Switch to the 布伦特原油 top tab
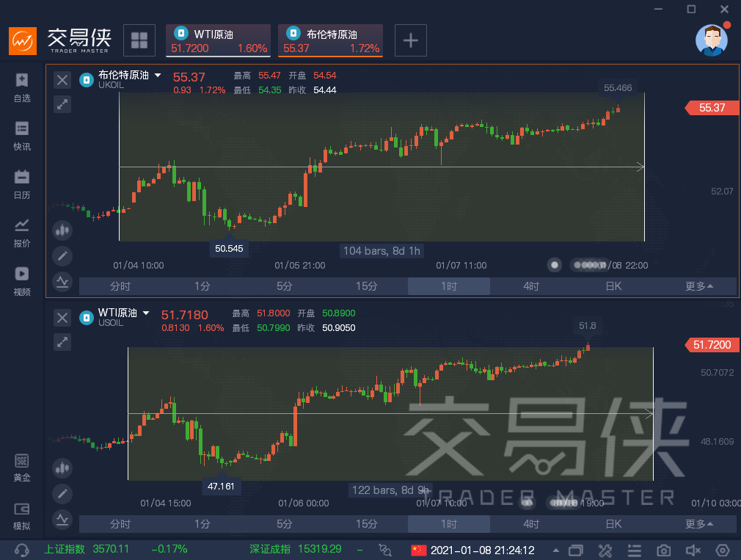Viewport: 741px width, 560px height. pos(330,40)
